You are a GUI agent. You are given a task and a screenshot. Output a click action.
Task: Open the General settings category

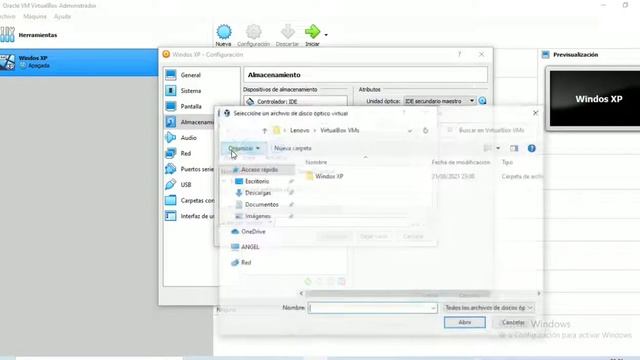click(190, 75)
